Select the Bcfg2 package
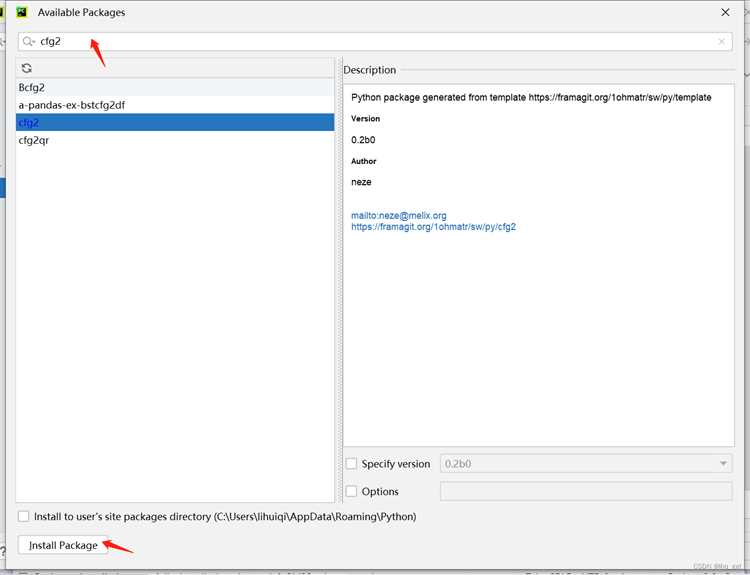Screen dimensions: 750x575 coord(175,88)
